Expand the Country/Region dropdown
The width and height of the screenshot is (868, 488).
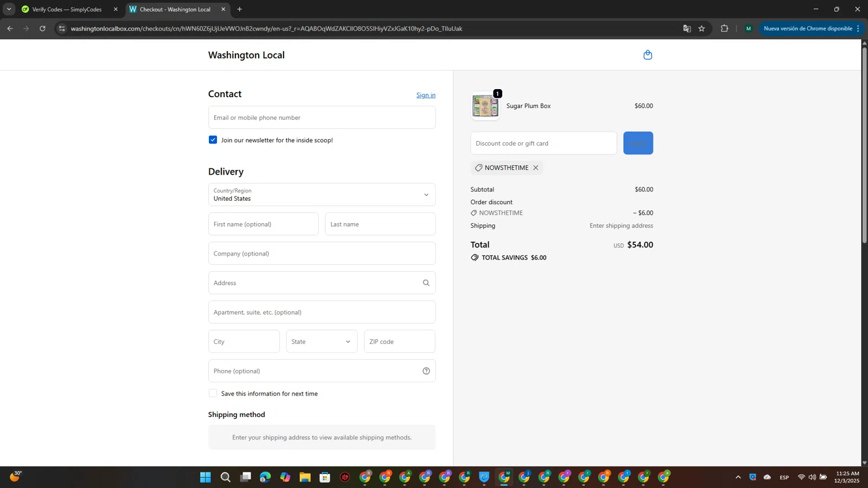pos(322,195)
